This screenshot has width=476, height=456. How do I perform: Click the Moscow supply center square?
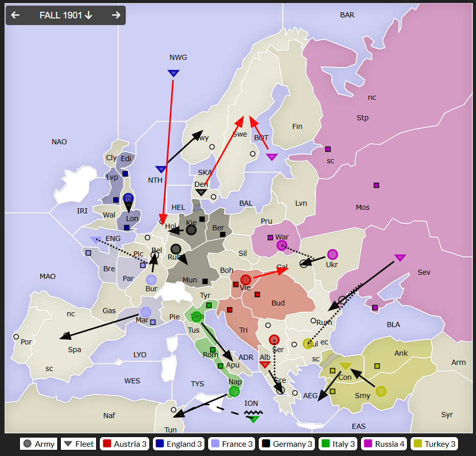(376, 185)
